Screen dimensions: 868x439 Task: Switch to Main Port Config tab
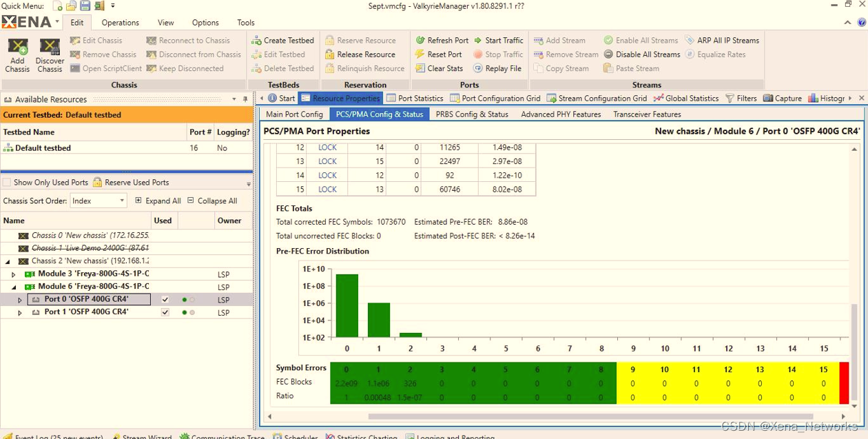click(x=294, y=114)
